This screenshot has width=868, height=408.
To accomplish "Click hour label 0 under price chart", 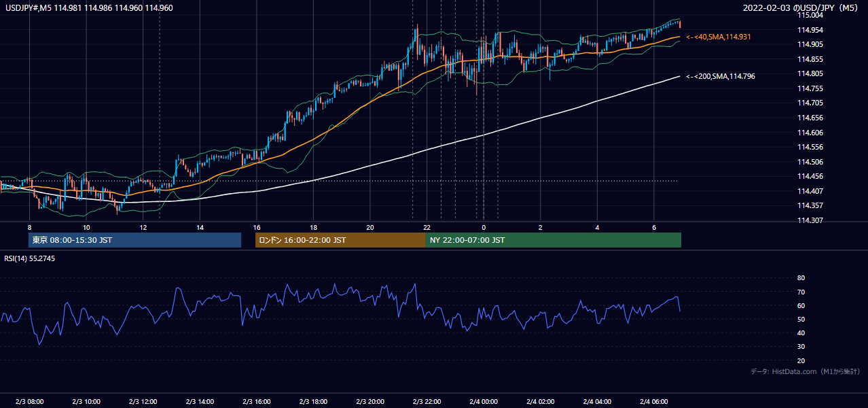I will 484,227.
